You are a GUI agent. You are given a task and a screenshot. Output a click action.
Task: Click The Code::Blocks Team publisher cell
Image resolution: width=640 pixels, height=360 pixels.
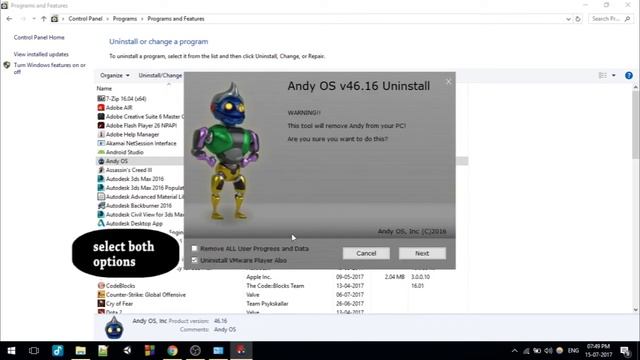click(275, 286)
